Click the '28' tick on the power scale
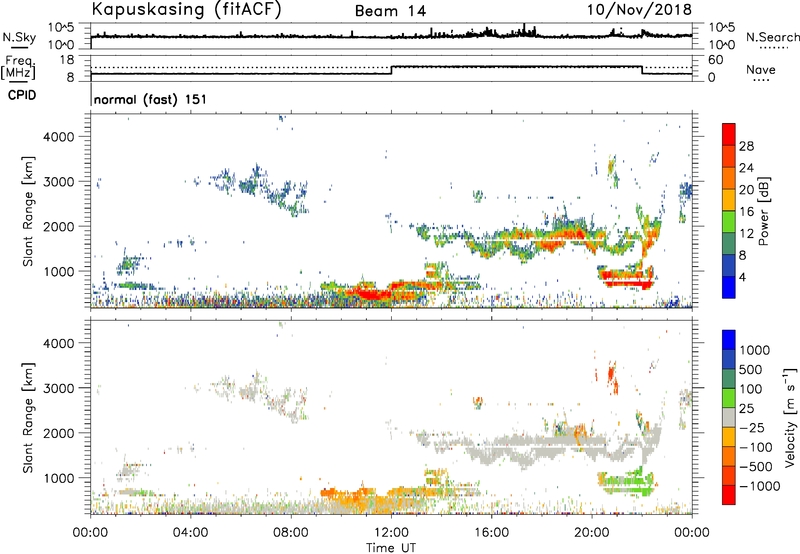Screen dimensions: 800x554 pyautogui.click(x=746, y=146)
